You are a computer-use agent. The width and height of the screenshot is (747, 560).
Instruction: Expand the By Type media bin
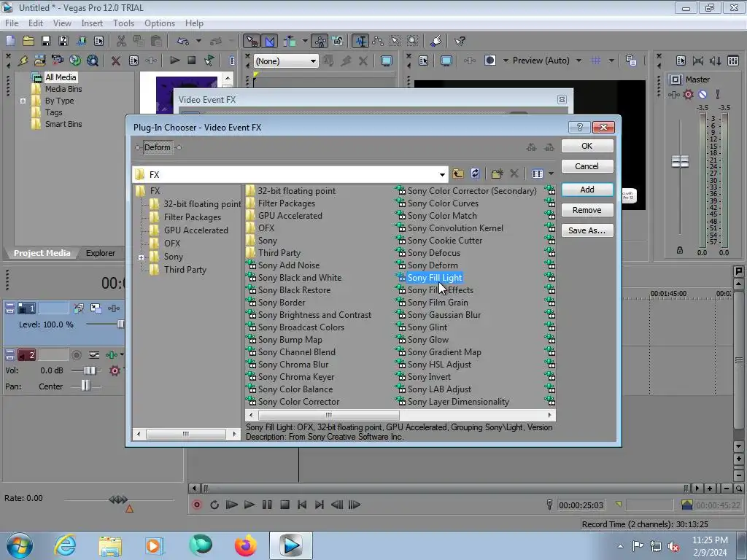[23, 101]
